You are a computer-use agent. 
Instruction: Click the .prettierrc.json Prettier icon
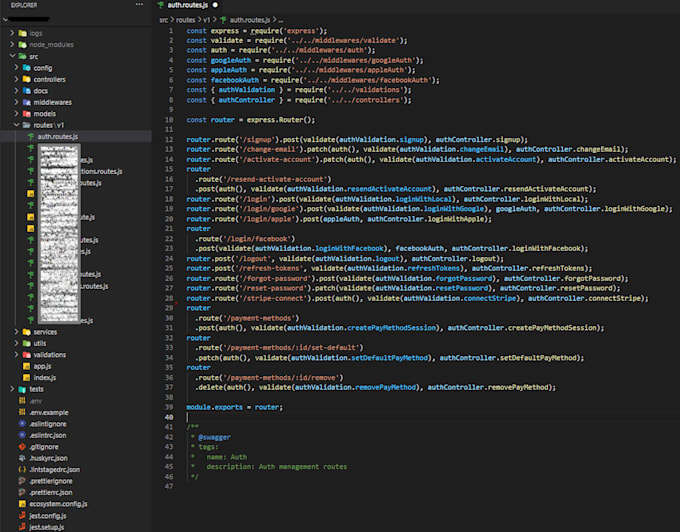click(x=22, y=492)
